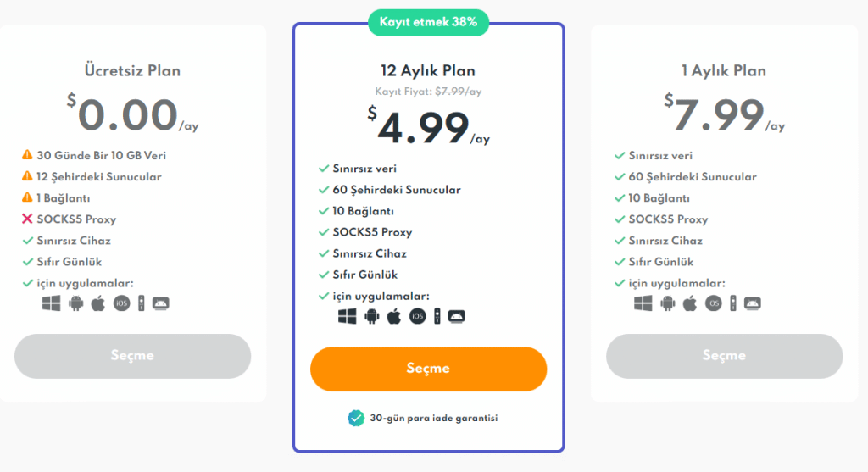Select the 1 Aylık Plan Seçme button
Viewport: 868px width, 472px height.
click(724, 356)
